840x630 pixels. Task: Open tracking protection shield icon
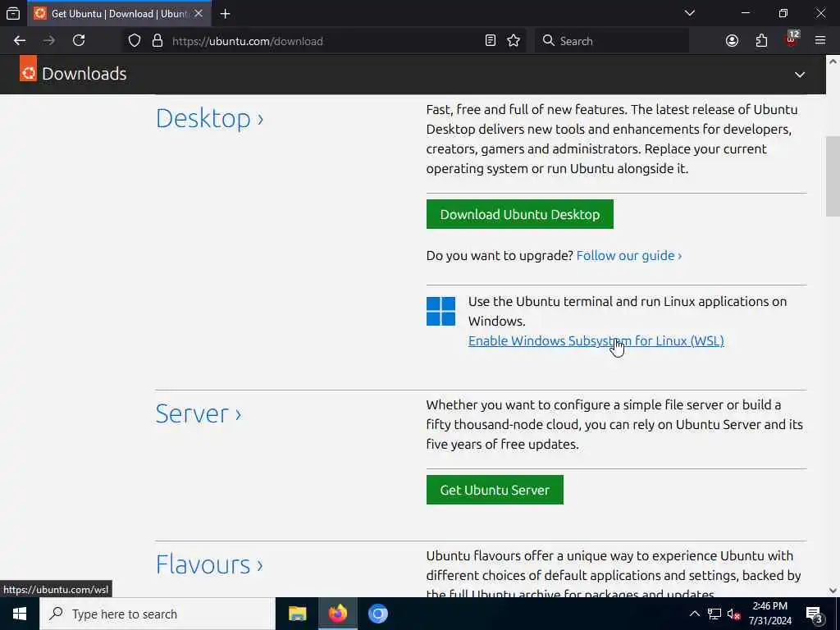135,41
